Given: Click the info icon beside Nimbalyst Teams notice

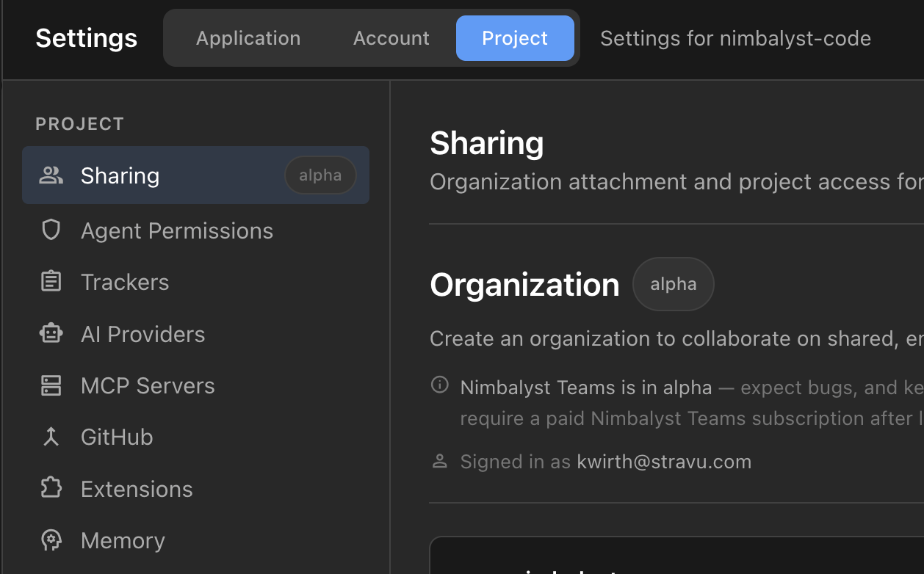Looking at the screenshot, I should pos(440,385).
